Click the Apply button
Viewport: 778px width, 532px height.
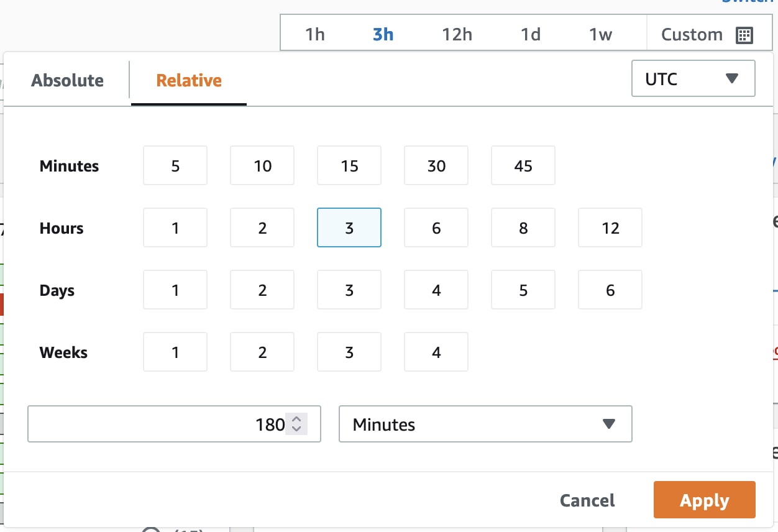(704, 500)
